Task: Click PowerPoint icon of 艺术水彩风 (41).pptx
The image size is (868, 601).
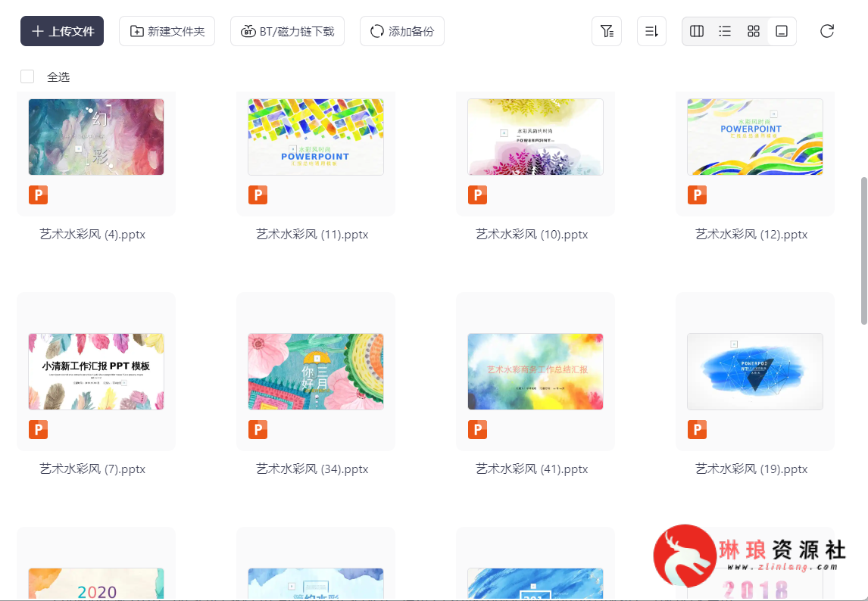Action: (x=478, y=429)
